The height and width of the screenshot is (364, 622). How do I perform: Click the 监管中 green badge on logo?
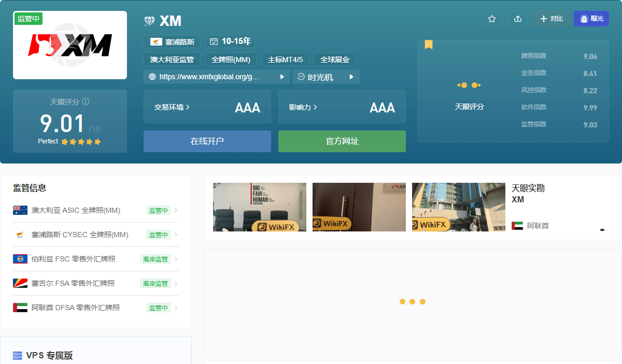click(x=28, y=19)
